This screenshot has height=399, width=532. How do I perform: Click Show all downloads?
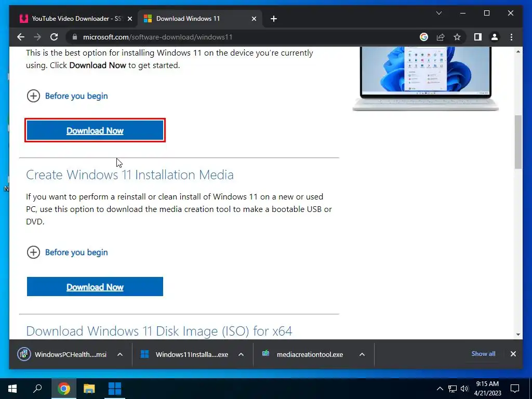point(483,354)
